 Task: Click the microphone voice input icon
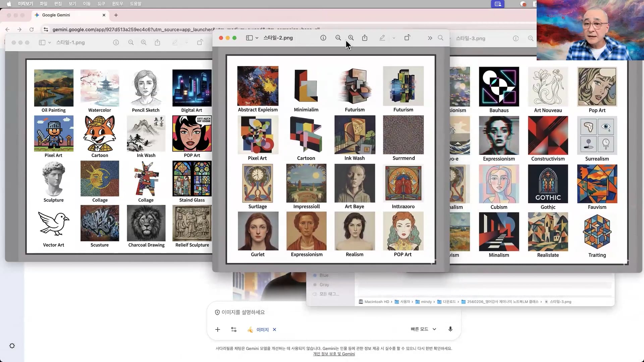(450, 329)
